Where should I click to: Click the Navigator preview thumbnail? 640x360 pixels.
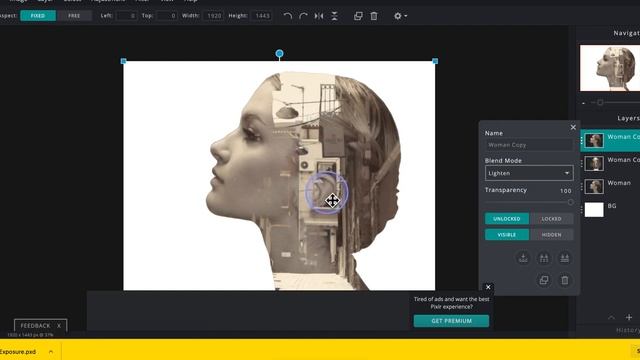(x=610, y=68)
